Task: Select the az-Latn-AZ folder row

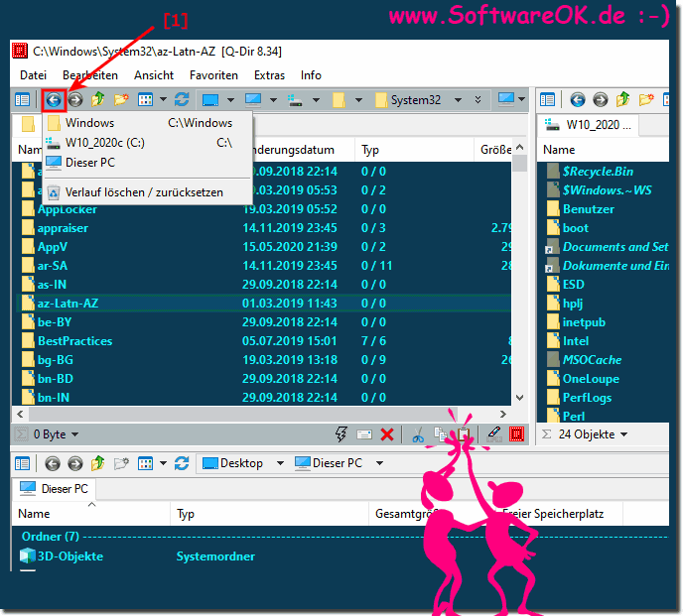Action: point(263,303)
